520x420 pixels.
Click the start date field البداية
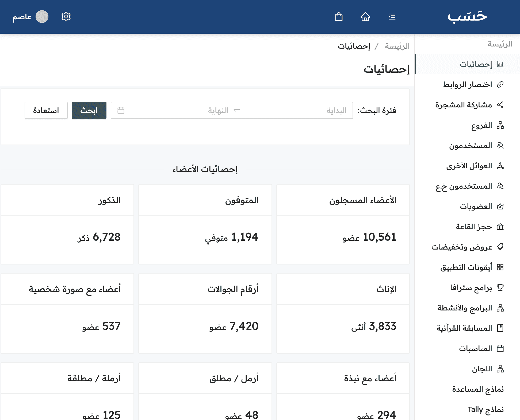tap(337, 110)
